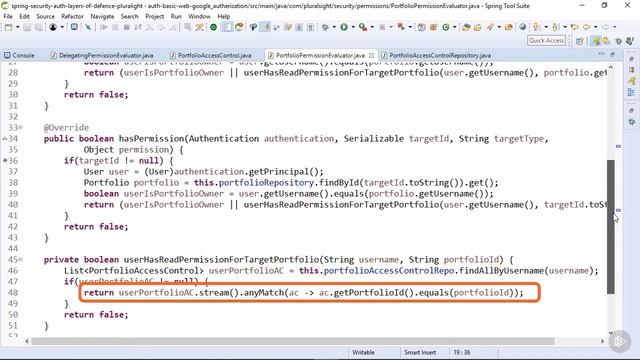Click the vertical scrollbar up arrow
Viewport: 640px width, 360px height.
click(x=611, y=67)
